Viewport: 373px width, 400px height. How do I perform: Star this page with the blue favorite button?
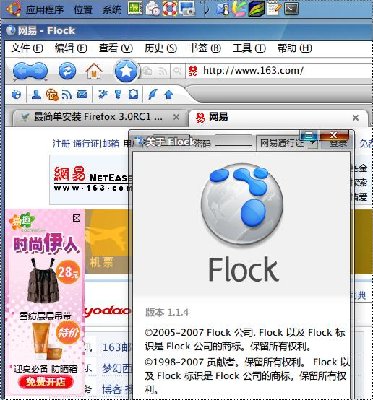pos(126,71)
